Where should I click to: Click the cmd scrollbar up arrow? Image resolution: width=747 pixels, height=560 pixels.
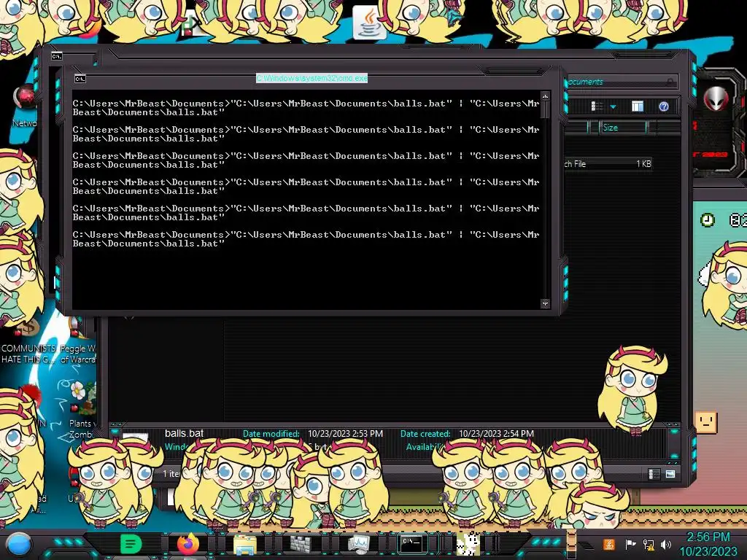[545, 96]
